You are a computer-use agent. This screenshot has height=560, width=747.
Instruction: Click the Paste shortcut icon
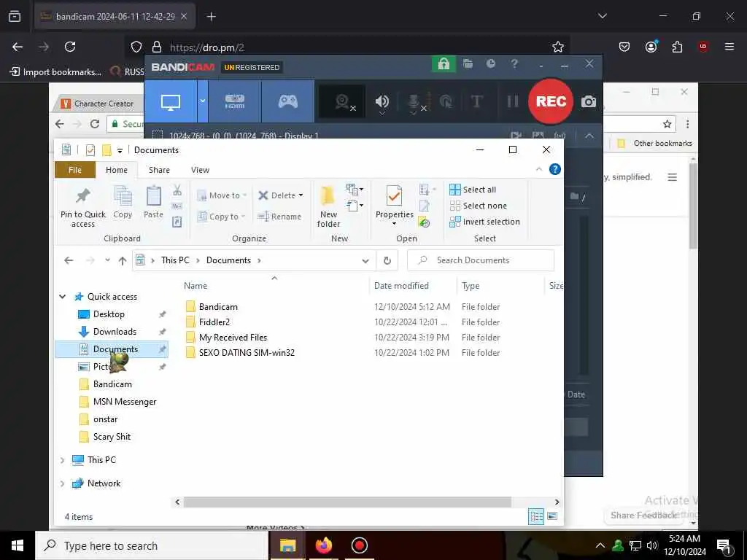point(177,222)
